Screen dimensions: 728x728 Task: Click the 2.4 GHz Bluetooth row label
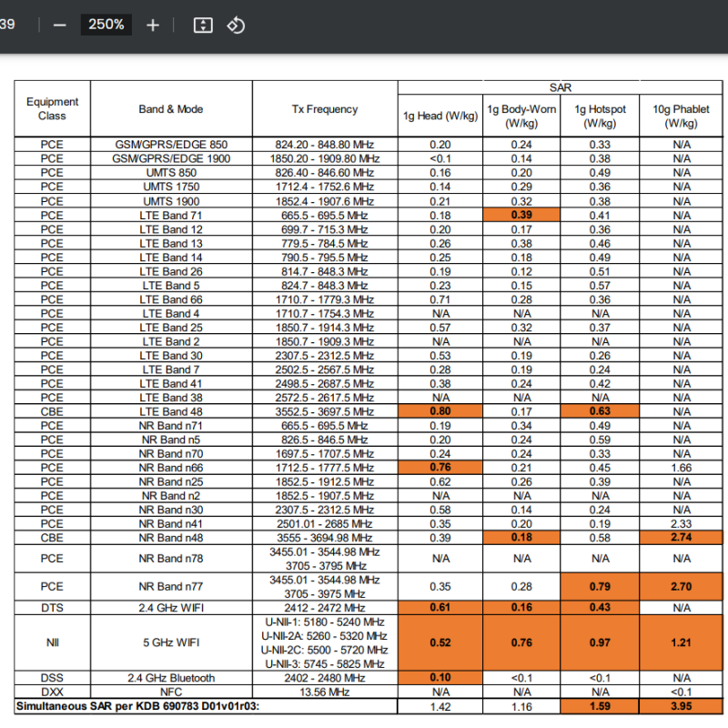click(171, 678)
